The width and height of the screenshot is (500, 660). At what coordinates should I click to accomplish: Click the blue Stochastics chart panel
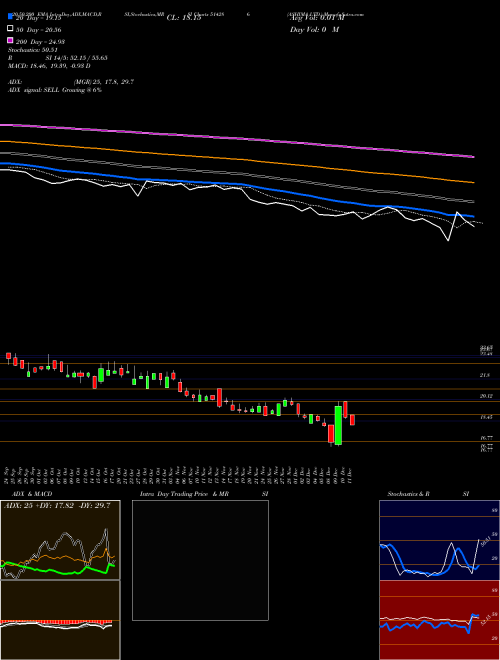pos(439,540)
